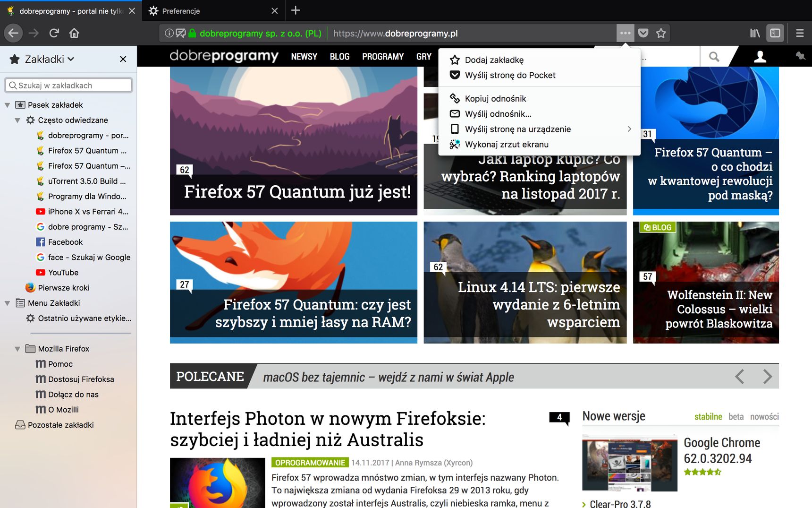Viewport: 812px width, 508px height.
Task: Click the forward navigation arrow
Action: coord(34,33)
